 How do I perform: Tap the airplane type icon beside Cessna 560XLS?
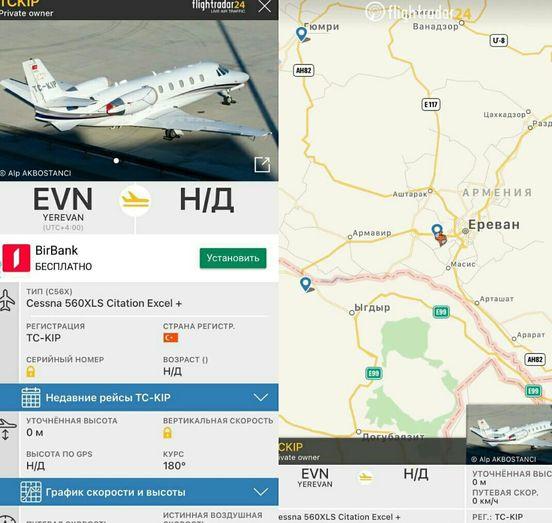(x=7, y=300)
